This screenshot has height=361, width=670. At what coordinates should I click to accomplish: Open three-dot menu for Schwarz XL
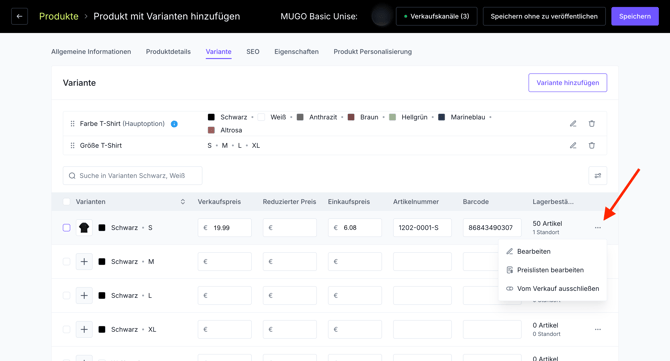pos(597,329)
